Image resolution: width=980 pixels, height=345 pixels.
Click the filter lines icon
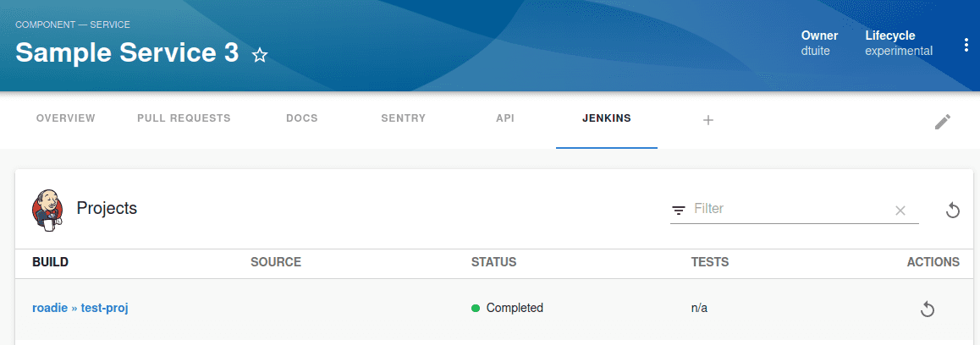(678, 211)
